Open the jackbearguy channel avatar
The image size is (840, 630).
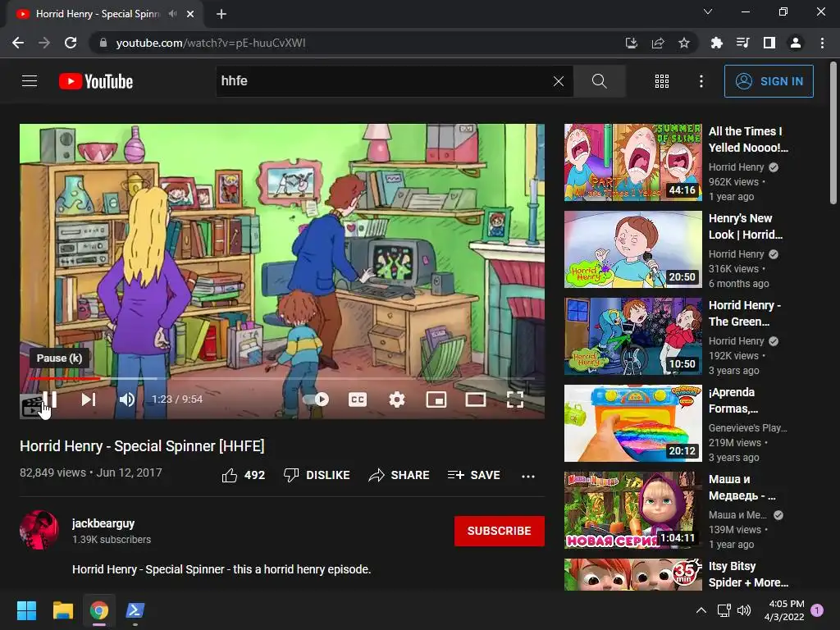(39, 530)
